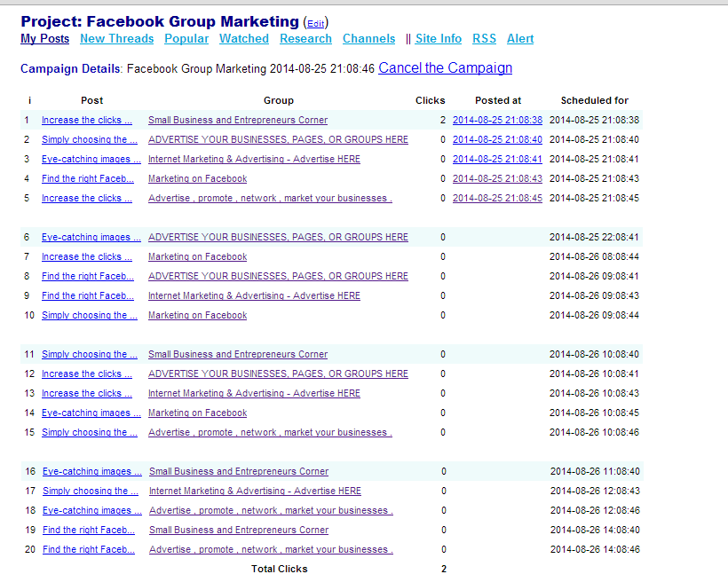Screen dimensions: 728x582
Task: Open row 4 group Marketing on Facebook
Action: coord(197,178)
